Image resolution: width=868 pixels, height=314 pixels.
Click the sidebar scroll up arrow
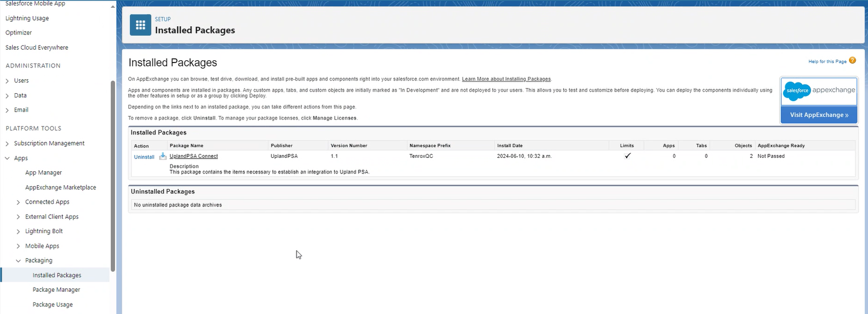[x=113, y=6]
